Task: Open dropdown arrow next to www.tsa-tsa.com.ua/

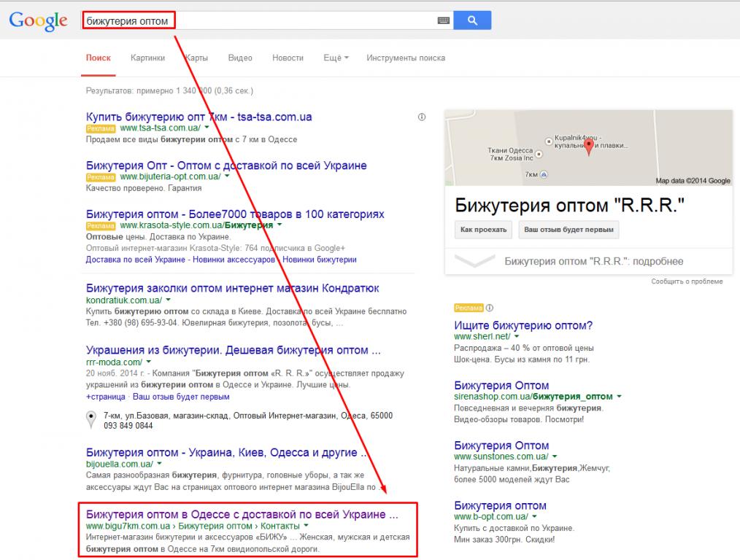Action: tap(207, 128)
